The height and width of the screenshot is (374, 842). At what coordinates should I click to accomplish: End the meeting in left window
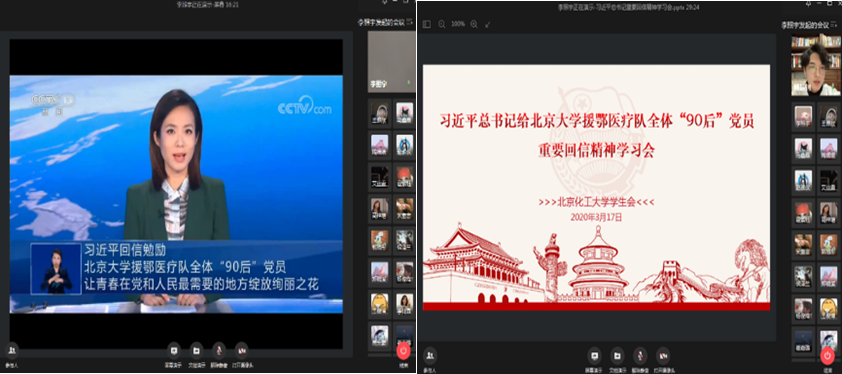click(x=403, y=352)
